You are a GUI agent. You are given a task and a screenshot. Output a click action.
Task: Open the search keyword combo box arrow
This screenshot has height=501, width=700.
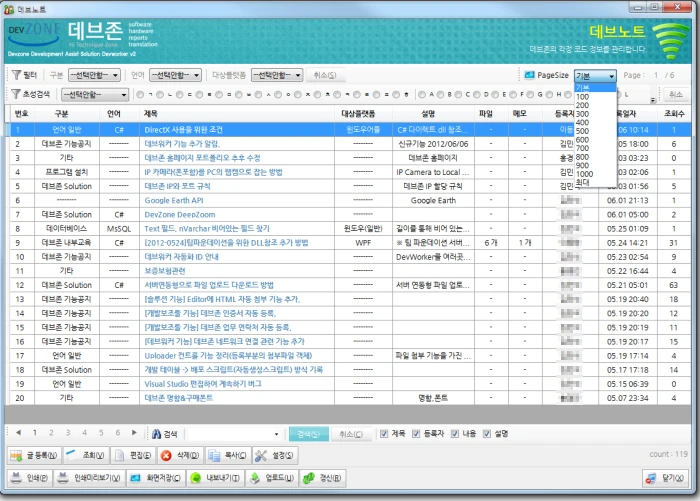276,434
